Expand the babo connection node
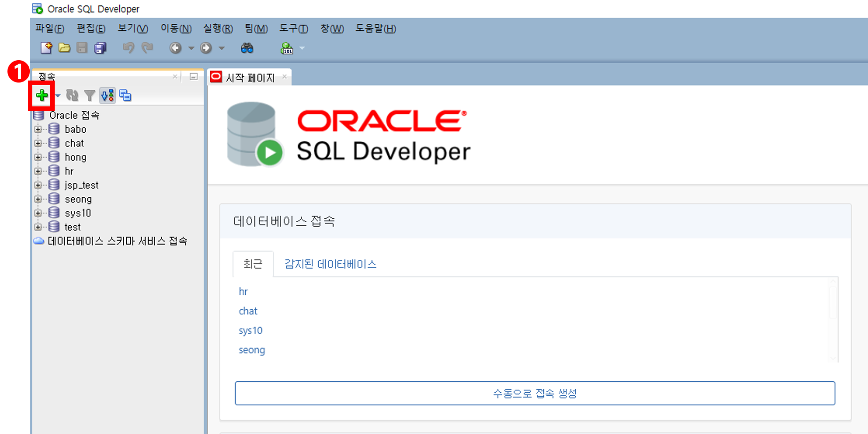Image resolution: width=868 pixels, height=434 pixels. tap(38, 129)
